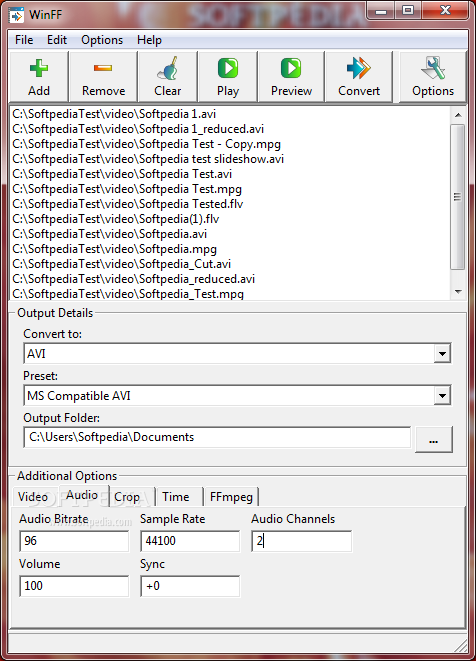
Task: Clear the file list with Clear icon
Action: [x=167, y=76]
